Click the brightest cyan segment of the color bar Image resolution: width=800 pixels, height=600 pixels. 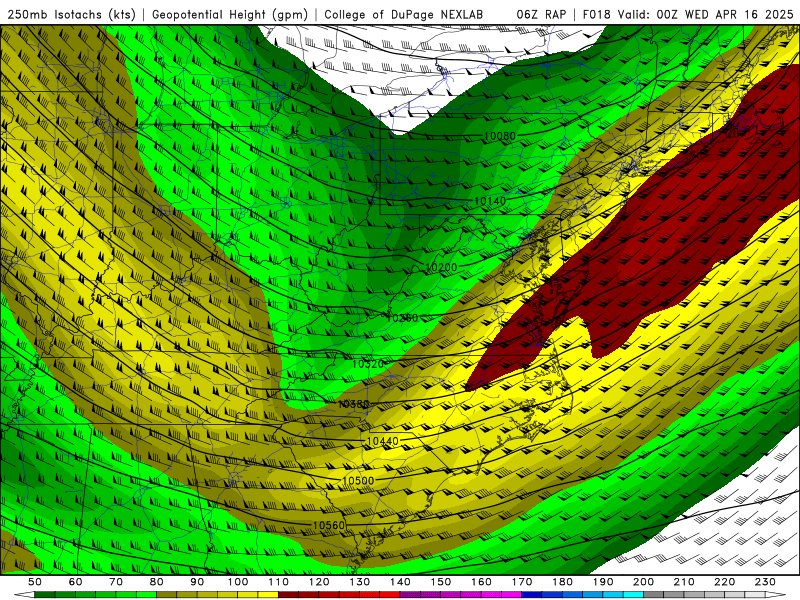(634, 594)
